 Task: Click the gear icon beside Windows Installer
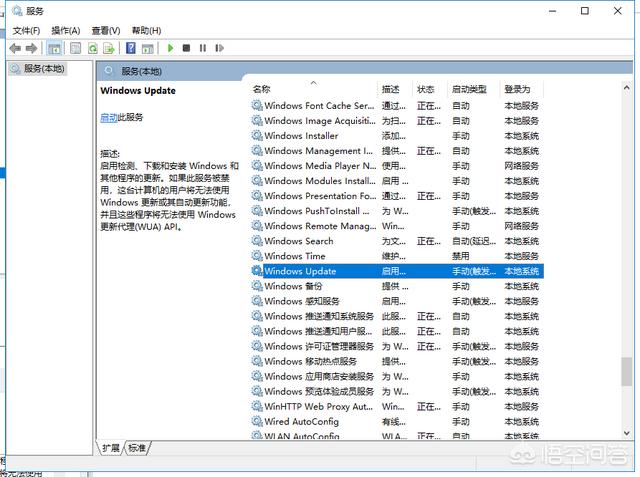(257, 135)
